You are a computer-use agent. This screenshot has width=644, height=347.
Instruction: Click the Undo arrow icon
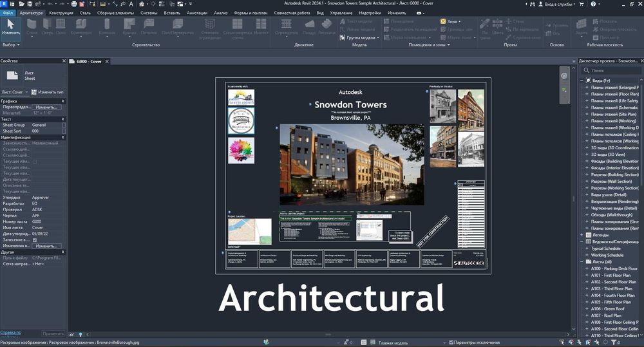point(50,4)
